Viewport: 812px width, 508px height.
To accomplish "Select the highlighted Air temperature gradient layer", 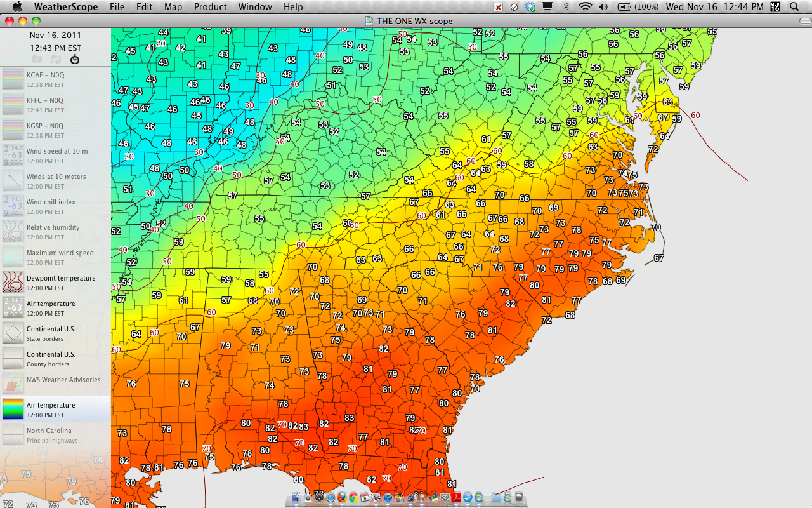I will pyautogui.click(x=55, y=410).
